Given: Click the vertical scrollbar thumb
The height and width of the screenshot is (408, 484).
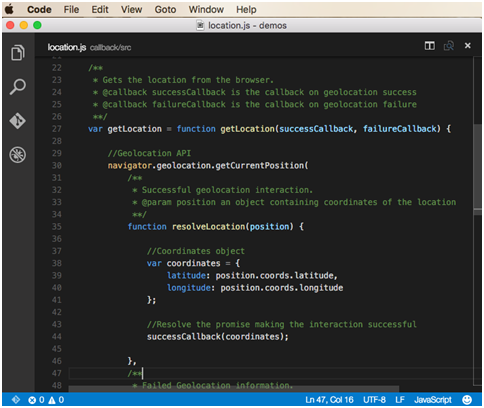Looking at the screenshot, I should [477, 167].
